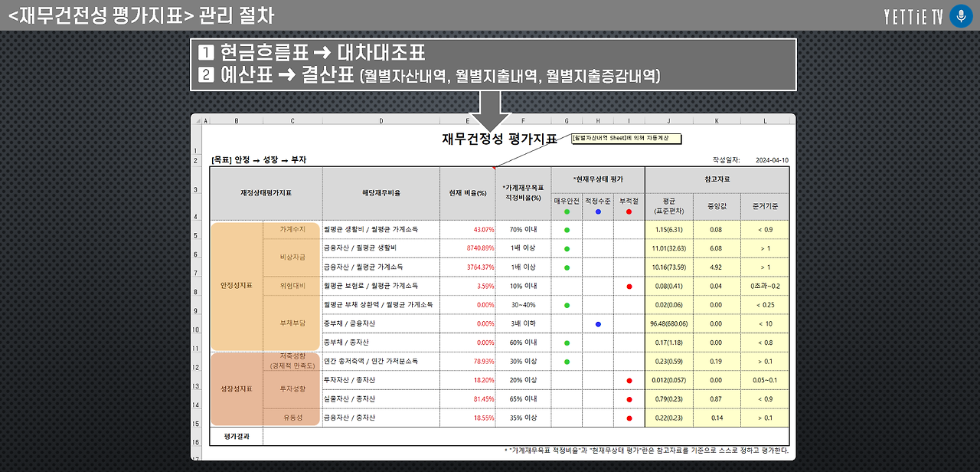The width and height of the screenshot is (980, 472).
Task: Select the green status dot in the 저축성향 row
Action: [566, 361]
